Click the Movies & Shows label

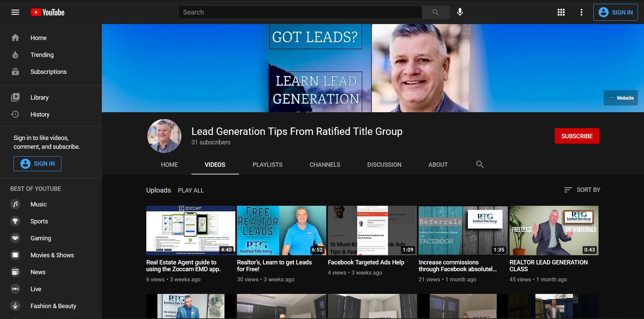[x=52, y=255]
